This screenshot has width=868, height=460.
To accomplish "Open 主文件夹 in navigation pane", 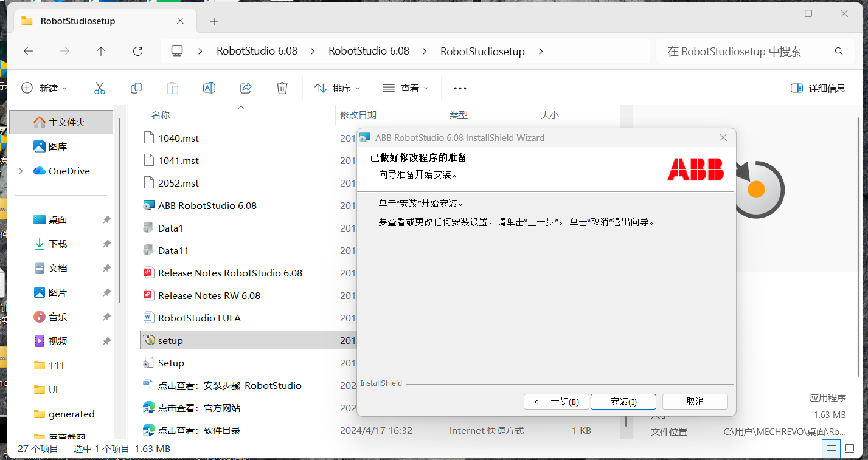I will pyautogui.click(x=61, y=122).
